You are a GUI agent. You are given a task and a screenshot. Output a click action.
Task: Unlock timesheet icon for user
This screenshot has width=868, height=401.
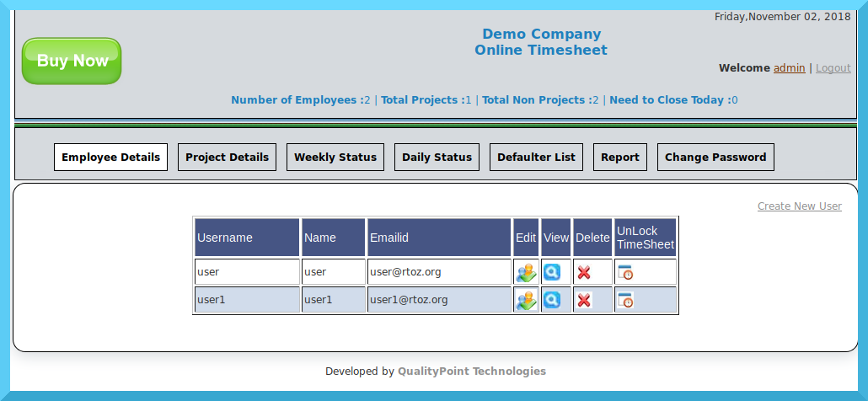pyautogui.click(x=625, y=272)
